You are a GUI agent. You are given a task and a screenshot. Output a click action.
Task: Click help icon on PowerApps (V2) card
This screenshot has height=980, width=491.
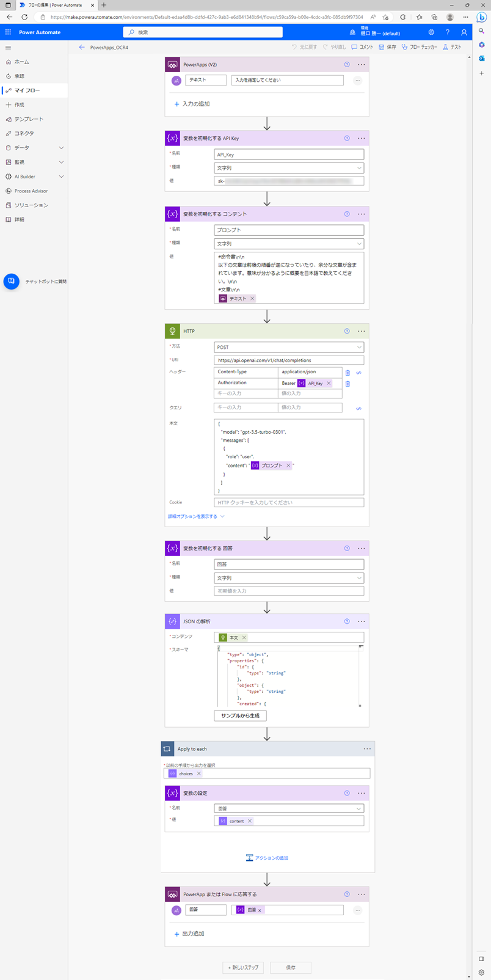347,65
